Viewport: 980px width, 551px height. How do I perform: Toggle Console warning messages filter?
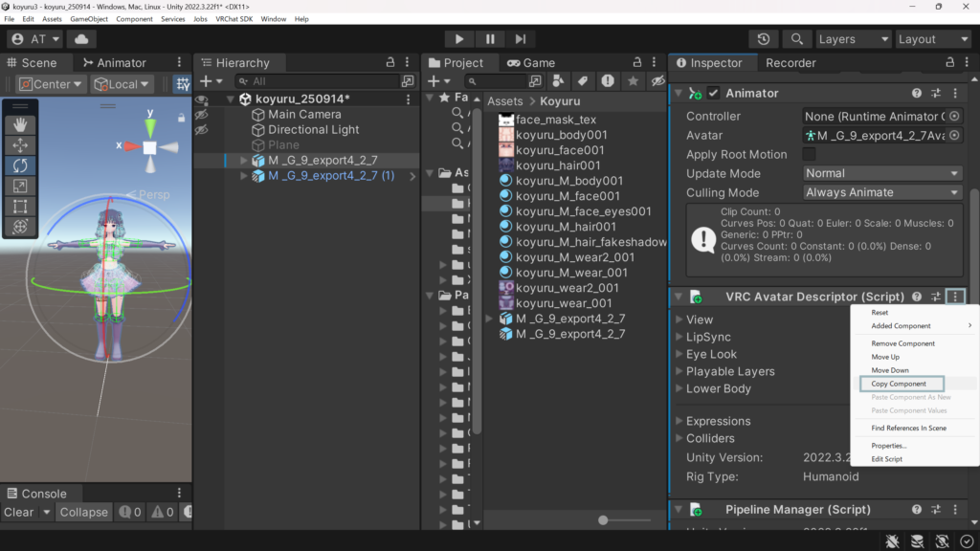(x=163, y=513)
